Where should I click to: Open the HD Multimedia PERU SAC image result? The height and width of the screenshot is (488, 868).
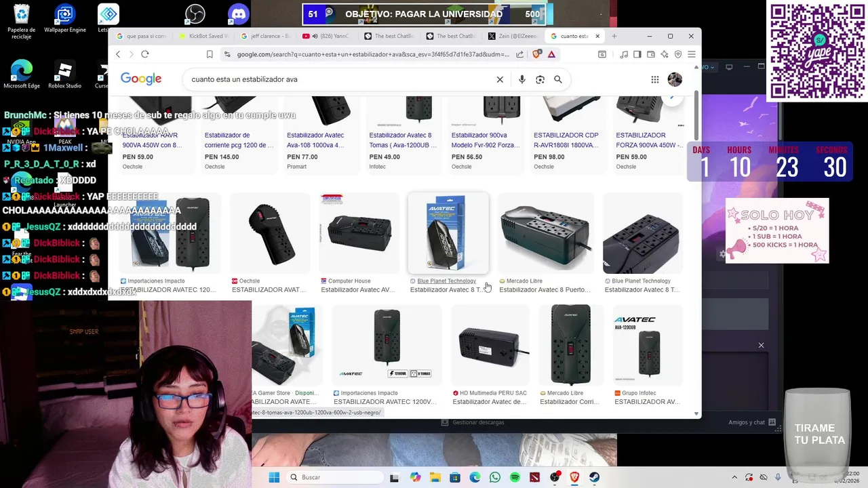tap(491, 344)
